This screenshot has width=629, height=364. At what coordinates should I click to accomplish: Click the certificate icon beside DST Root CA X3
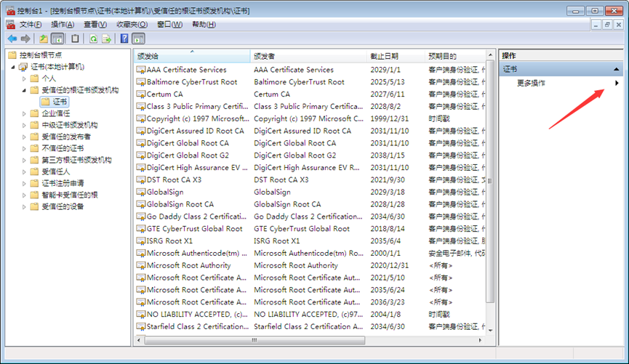(x=141, y=180)
